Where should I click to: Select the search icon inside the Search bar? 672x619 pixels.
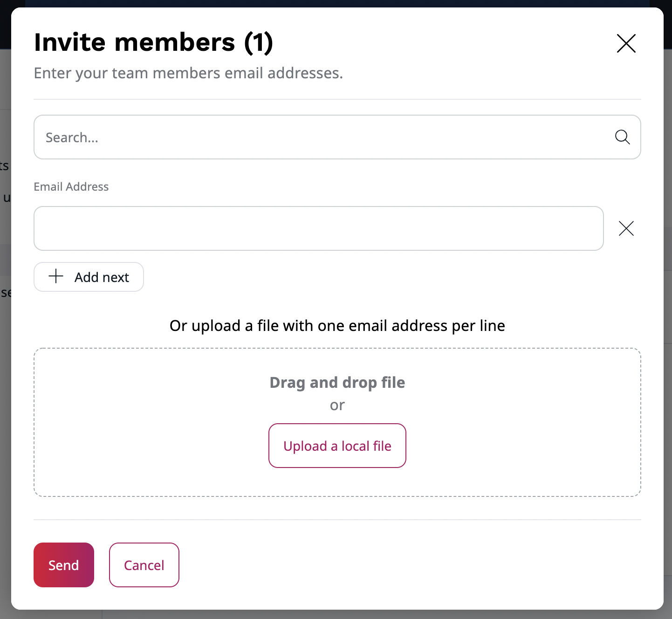pos(622,137)
